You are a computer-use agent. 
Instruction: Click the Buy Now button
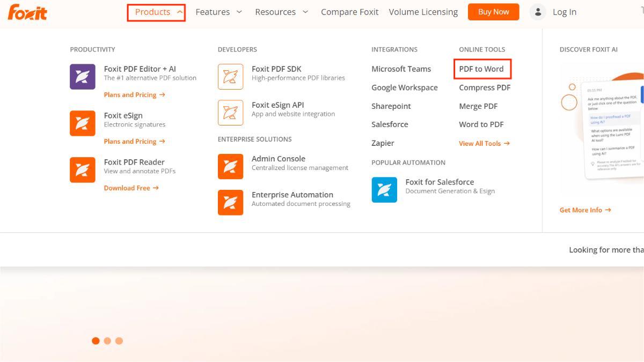494,12
